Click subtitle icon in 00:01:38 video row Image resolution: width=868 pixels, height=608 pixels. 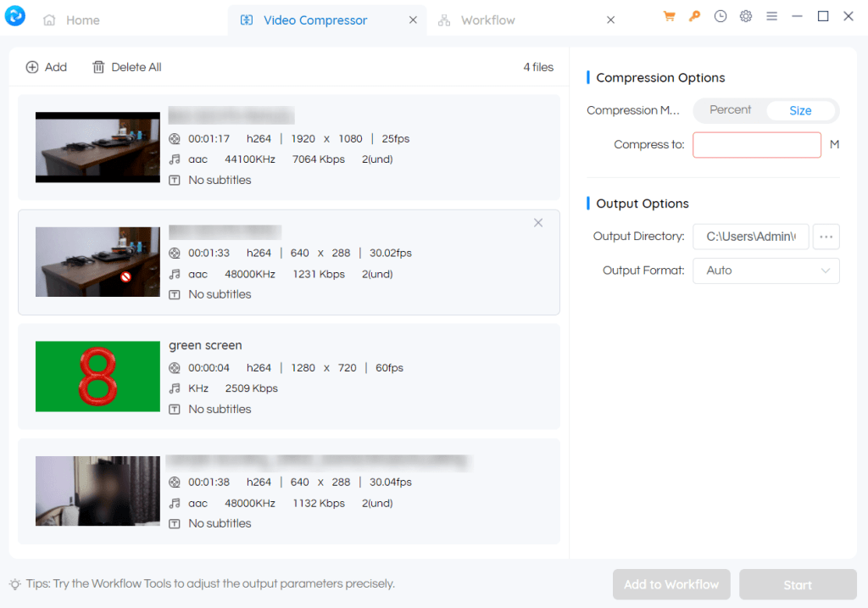click(x=175, y=524)
